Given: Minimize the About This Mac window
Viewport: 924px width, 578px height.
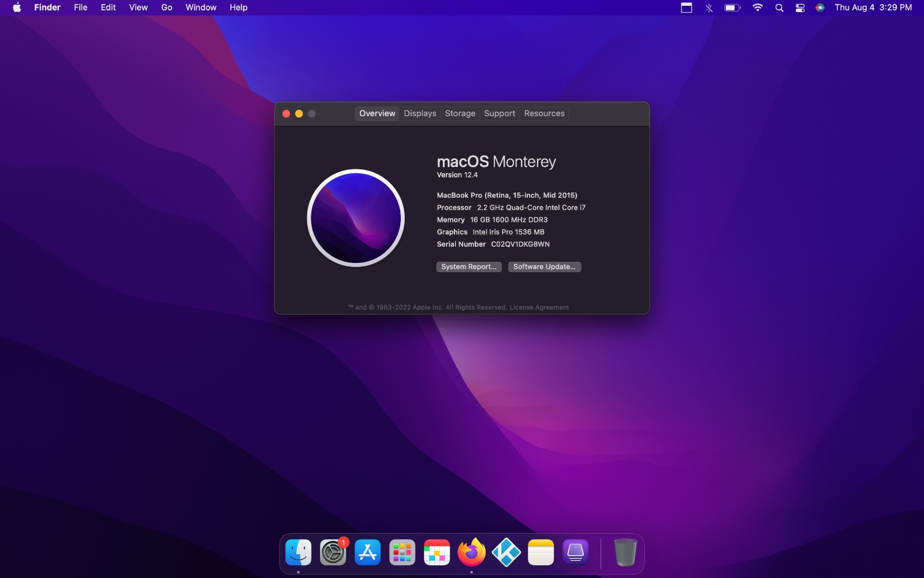Looking at the screenshot, I should 299,114.
